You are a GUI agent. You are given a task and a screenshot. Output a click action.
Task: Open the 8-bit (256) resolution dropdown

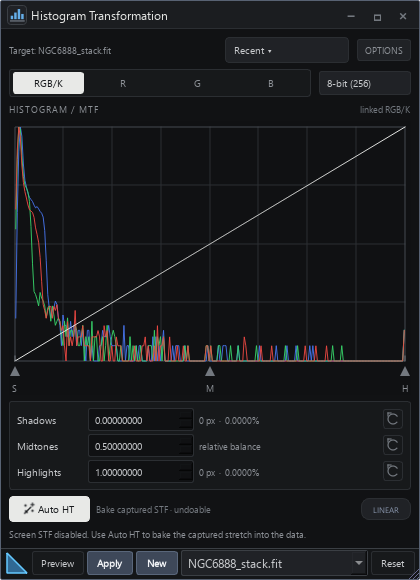point(365,83)
